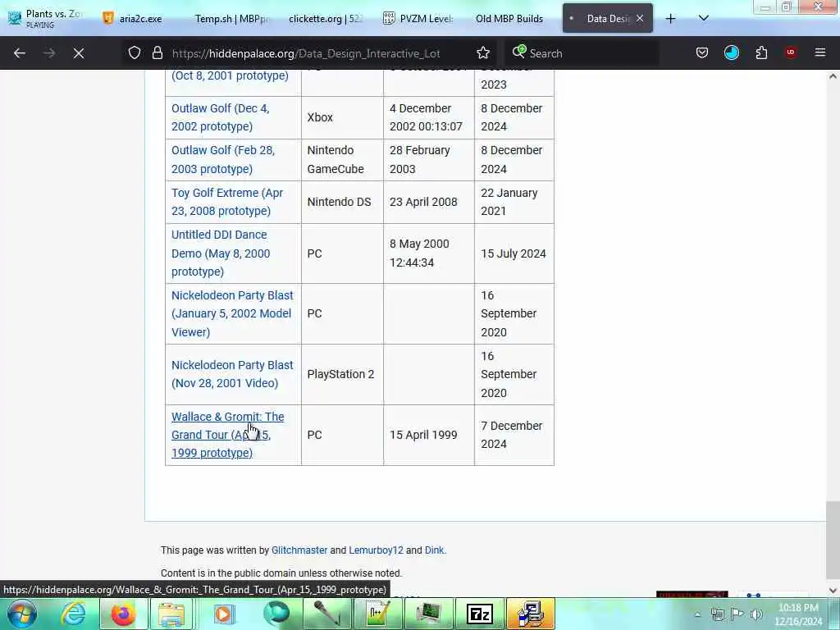Open the 7-Zip taskbar icon

click(x=479, y=614)
